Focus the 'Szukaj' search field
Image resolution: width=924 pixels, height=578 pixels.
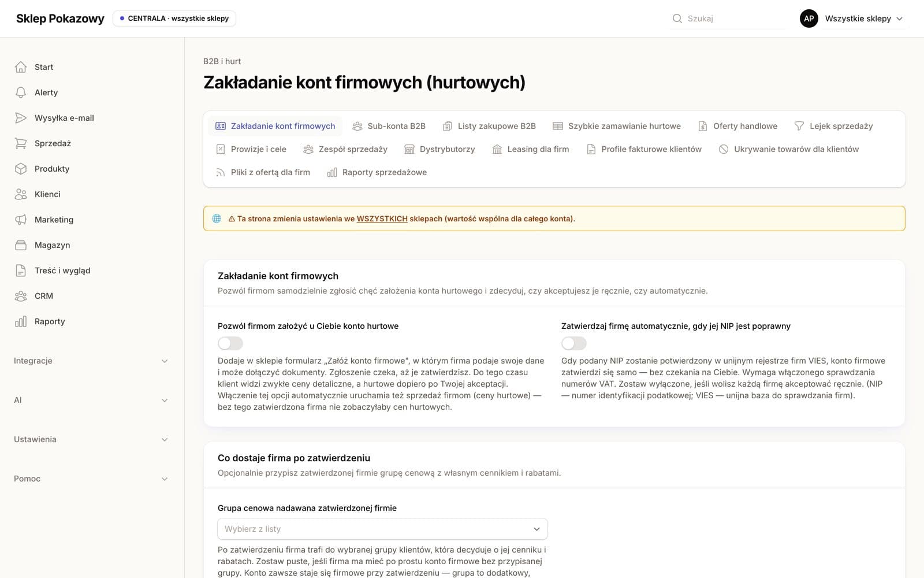[x=729, y=18]
